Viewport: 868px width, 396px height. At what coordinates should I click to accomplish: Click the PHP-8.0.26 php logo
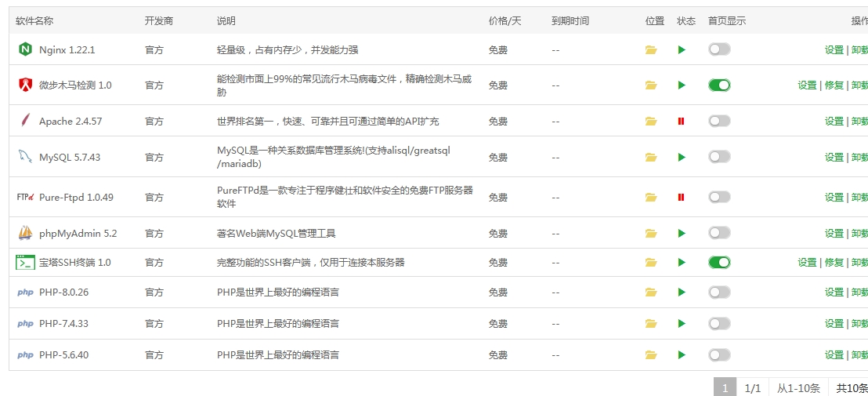point(25,292)
